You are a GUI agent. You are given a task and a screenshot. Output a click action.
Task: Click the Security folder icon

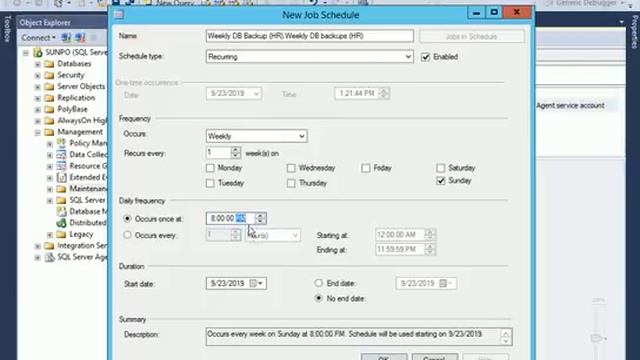(x=49, y=75)
